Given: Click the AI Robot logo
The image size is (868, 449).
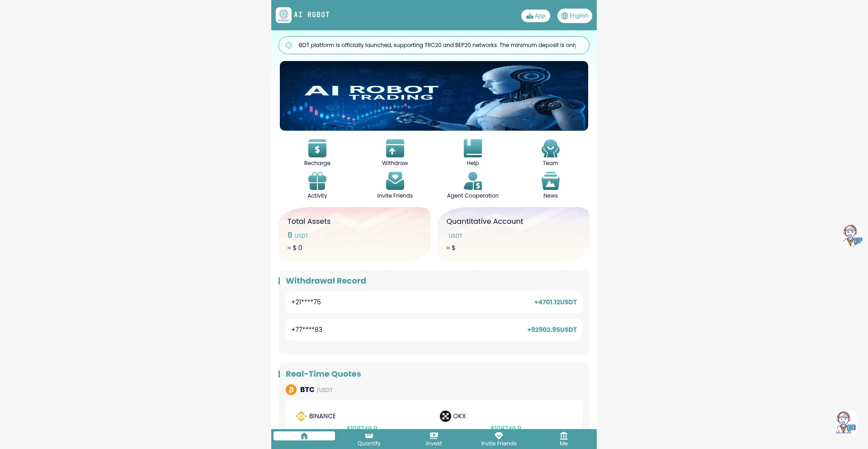Looking at the screenshot, I should (283, 15).
